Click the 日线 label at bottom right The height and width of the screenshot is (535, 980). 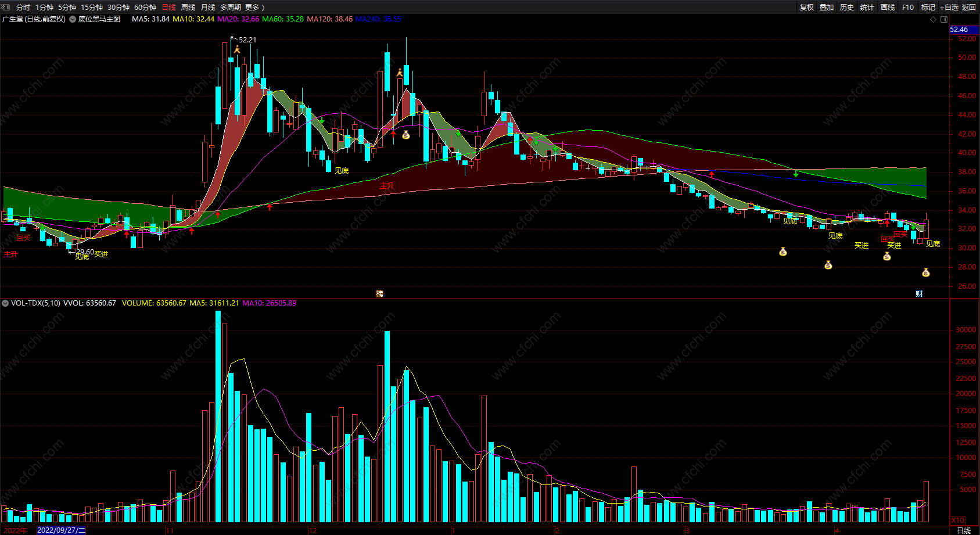[x=964, y=530]
